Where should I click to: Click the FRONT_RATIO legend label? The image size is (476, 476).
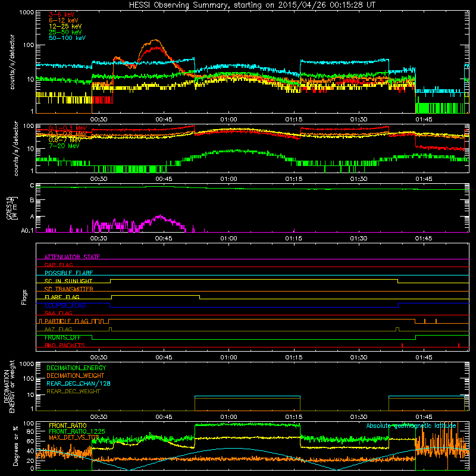coord(67,425)
